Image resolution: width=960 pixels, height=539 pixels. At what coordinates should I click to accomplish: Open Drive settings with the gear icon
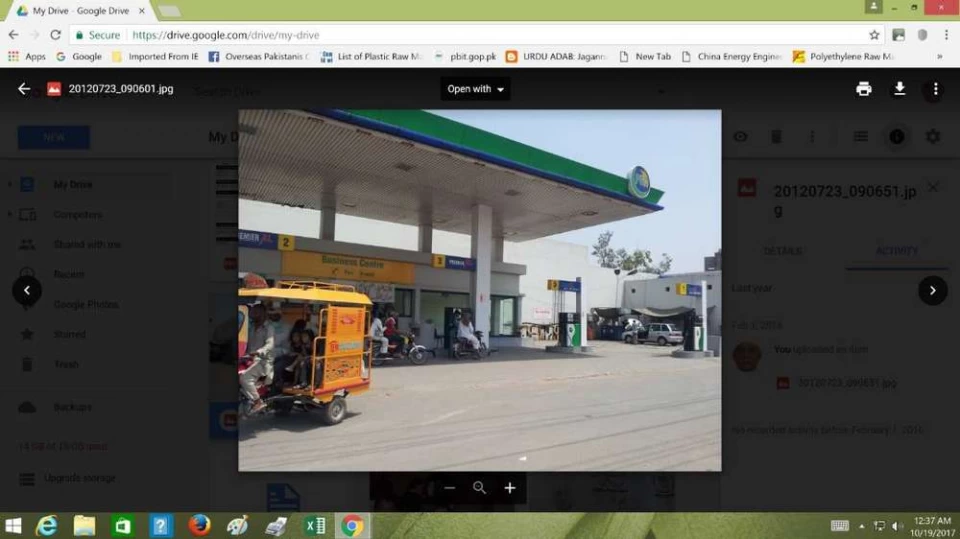coord(932,137)
